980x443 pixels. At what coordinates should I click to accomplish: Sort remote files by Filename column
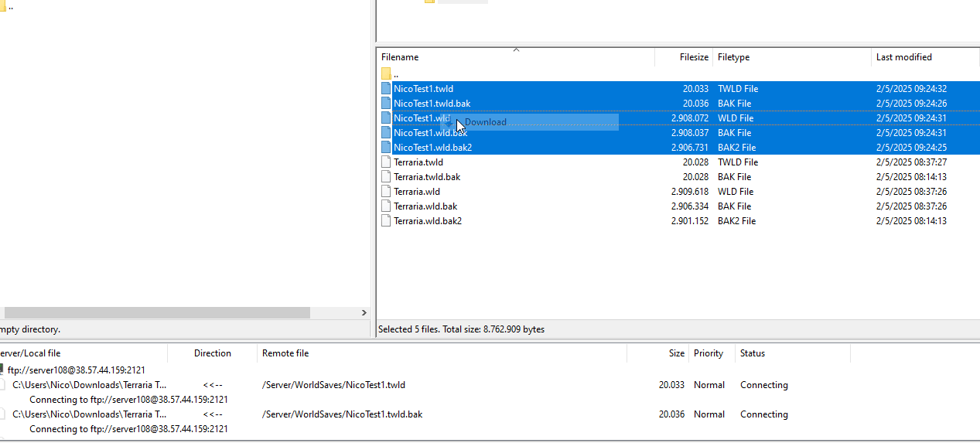pyautogui.click(x=515, y=57)
